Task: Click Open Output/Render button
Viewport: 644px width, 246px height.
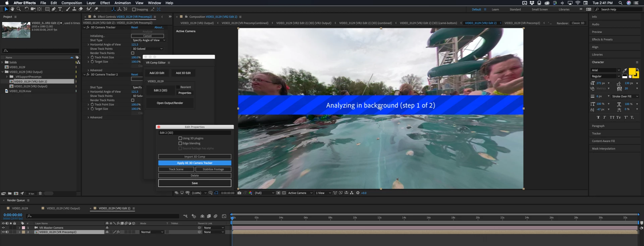Action: (x=170, y=103)
